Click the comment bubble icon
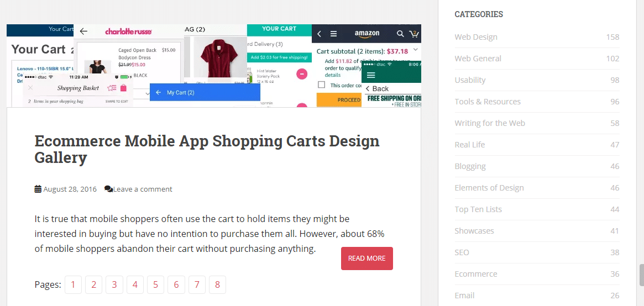This screenshot has width=644, height=306. click(x=108, y=189)
